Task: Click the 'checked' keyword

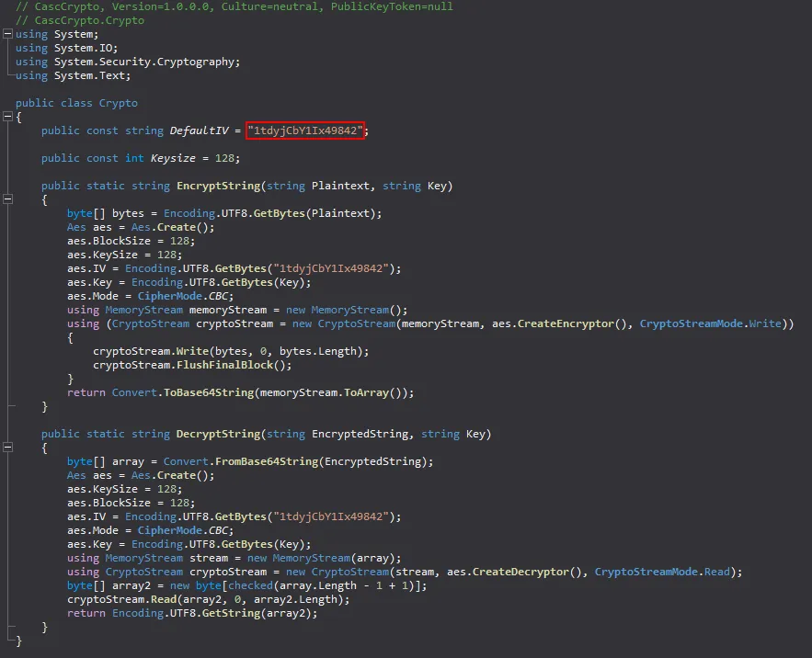Action: point(251,585)
